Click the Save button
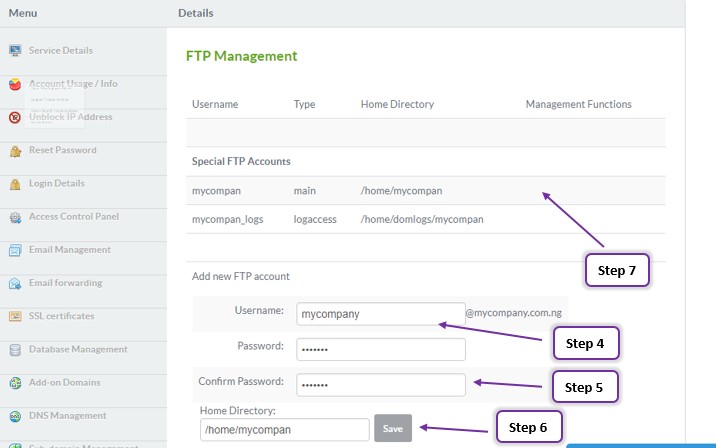Image resolution: width=716 pixels, height=448 pixels. (x=393, y=428)
